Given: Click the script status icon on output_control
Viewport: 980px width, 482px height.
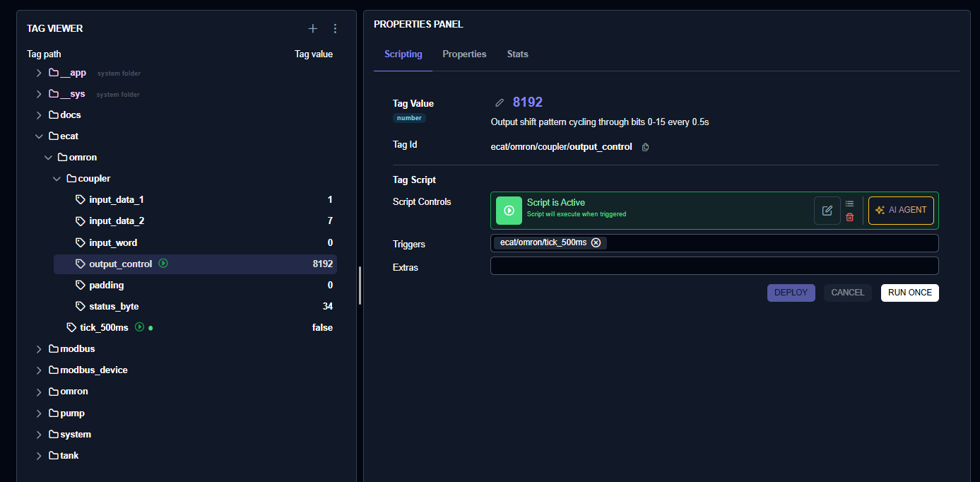Looking at the screenshot, I should coord(163,264).
